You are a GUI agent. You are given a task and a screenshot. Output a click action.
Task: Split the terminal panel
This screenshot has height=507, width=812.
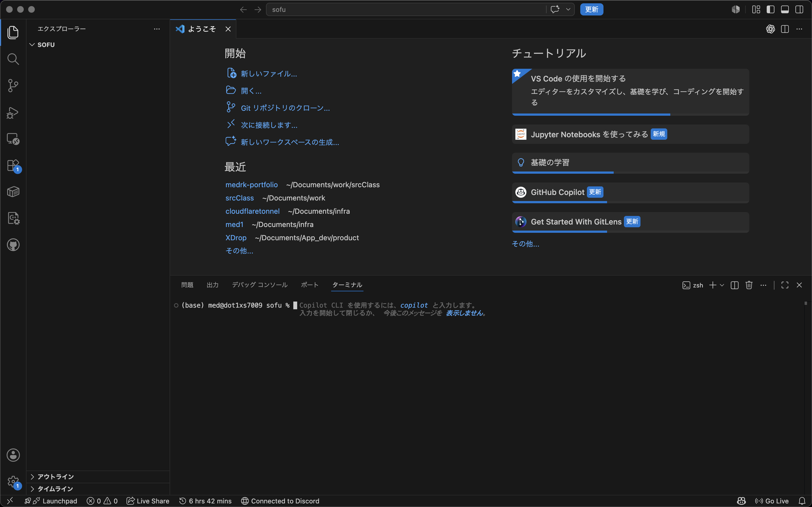point(734,285)
